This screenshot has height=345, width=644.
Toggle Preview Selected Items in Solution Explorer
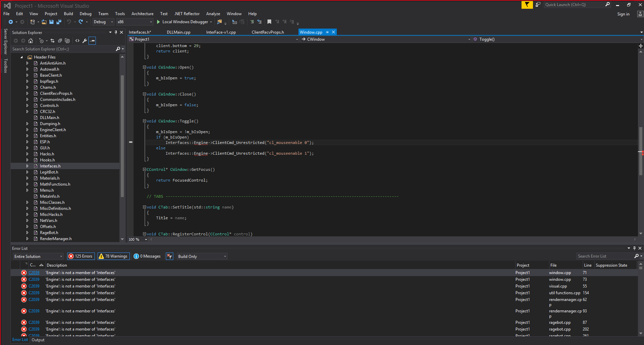pyautogui.click(x=92, y=41)
